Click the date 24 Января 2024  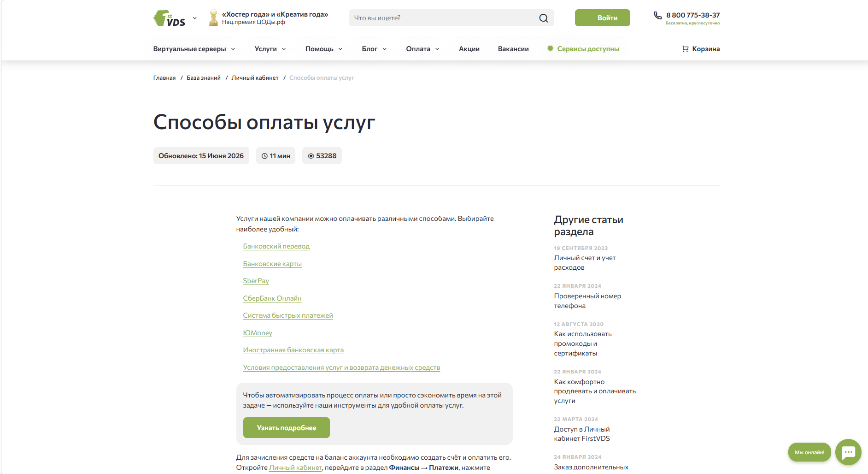[x=578, y=457]
